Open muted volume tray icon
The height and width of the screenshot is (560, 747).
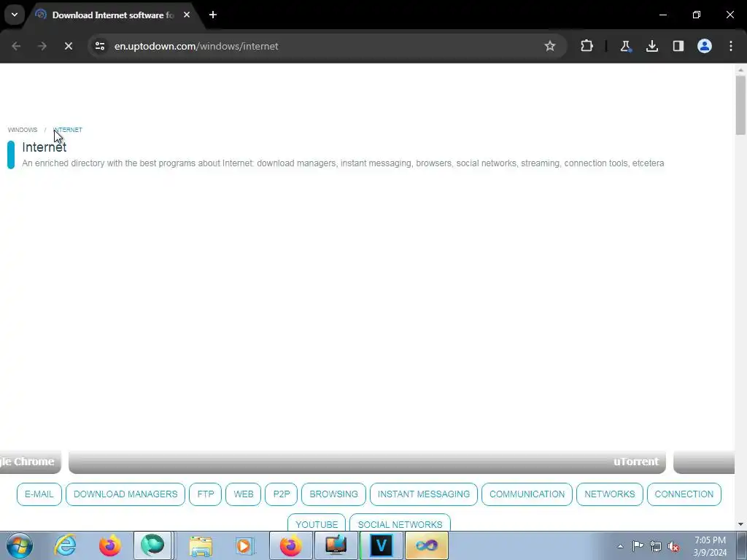point(673,546)
